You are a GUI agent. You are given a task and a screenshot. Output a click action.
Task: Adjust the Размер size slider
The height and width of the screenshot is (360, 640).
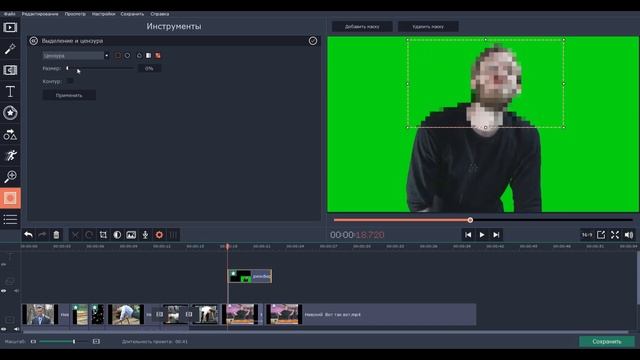100,69
